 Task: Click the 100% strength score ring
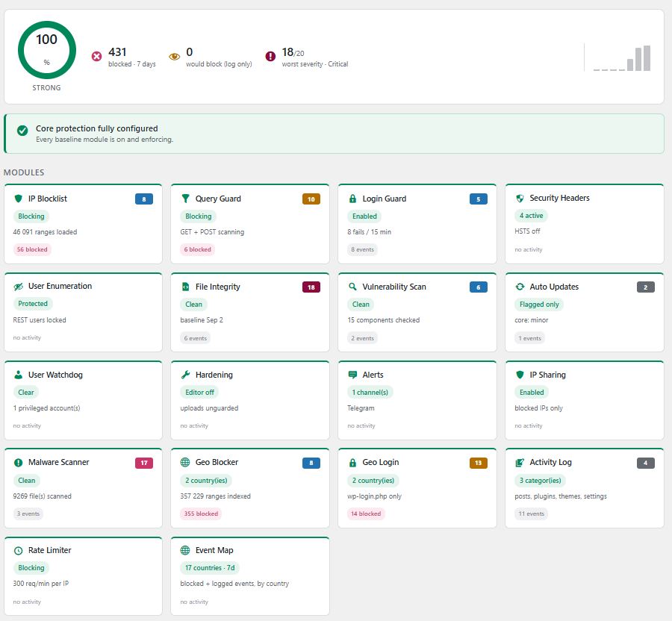(x=47, y=50)
